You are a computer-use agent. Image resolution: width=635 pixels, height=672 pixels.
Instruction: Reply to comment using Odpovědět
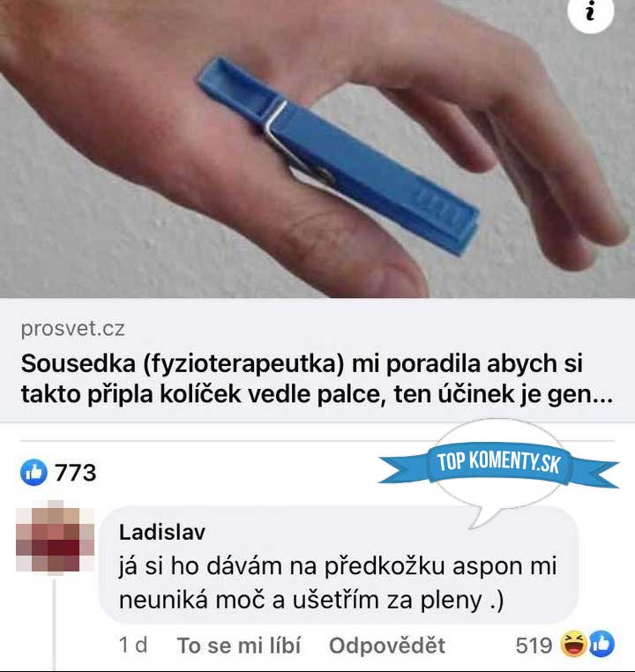click(x=387, y=646)
